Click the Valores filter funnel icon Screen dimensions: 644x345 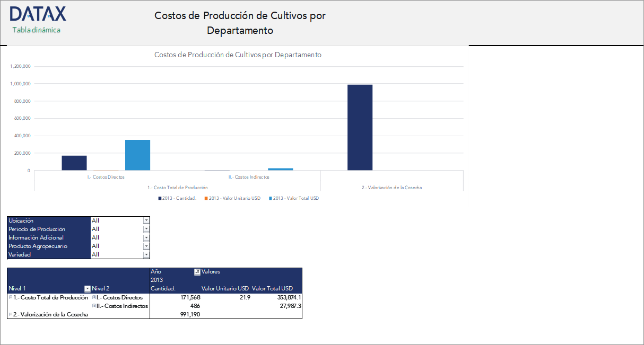(x=197, y=272)
